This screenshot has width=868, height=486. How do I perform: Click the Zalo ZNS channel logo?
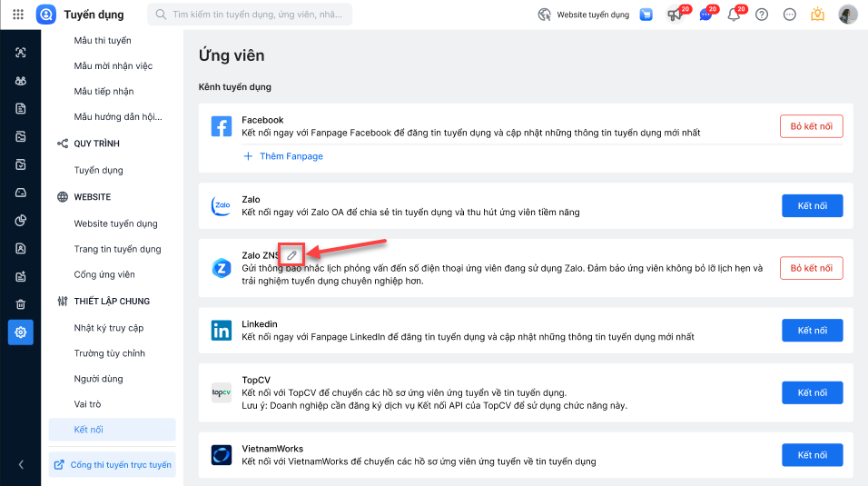222,268
